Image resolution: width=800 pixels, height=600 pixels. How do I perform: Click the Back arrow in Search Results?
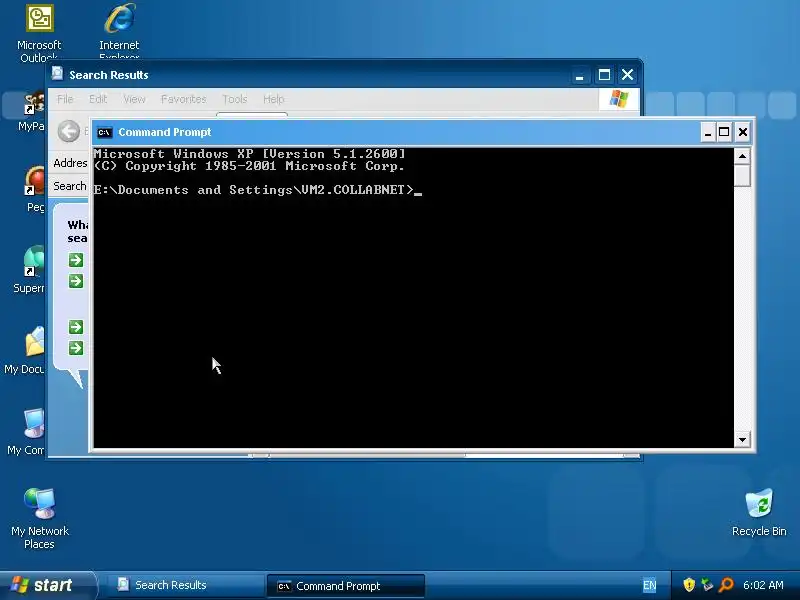(x=68, y=131)
